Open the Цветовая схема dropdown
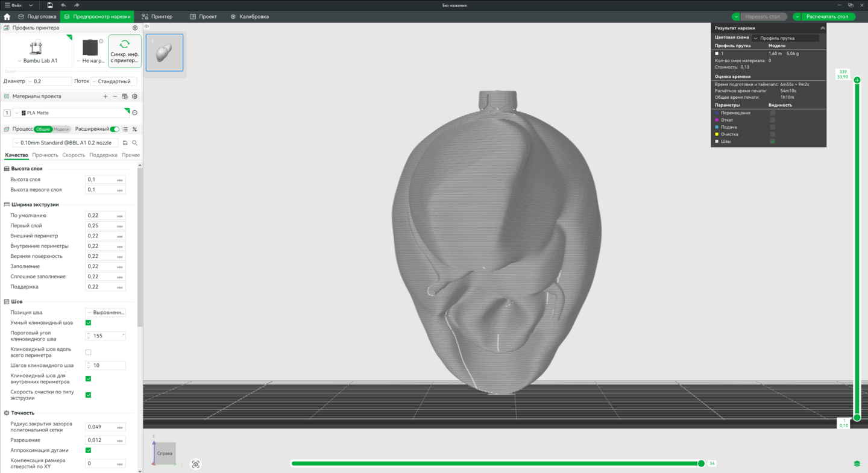This screenshot has height=473, width=868. click(x=785, y=38)
